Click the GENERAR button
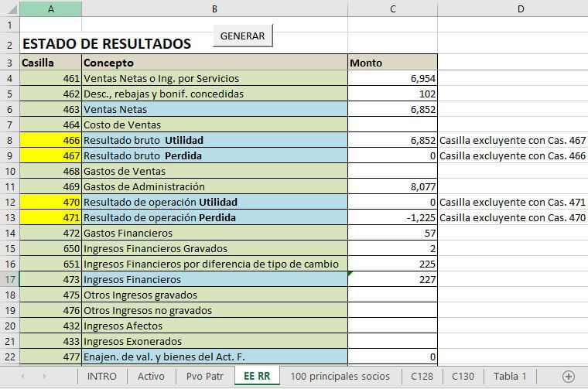The image size is (588, 389). [x=242, y=36]
